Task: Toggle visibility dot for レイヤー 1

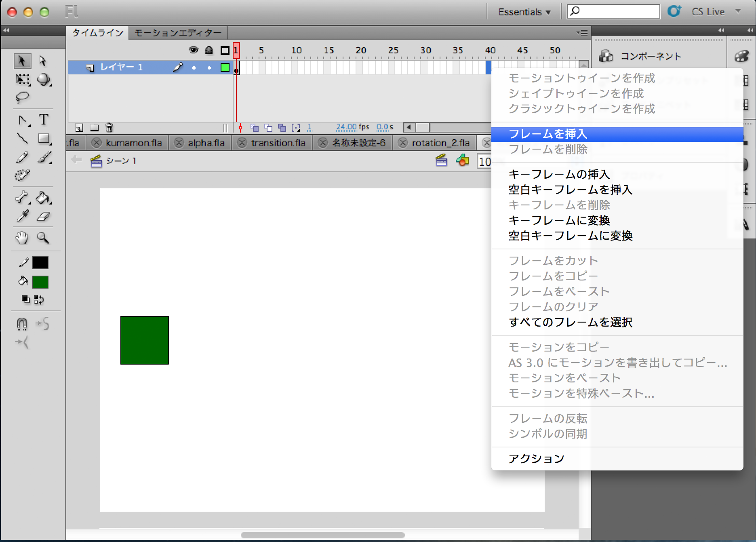Action: 194,68
